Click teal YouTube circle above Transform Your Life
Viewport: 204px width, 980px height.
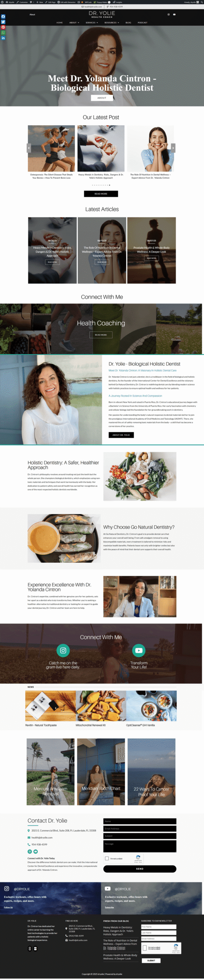[x=139, y=650]
